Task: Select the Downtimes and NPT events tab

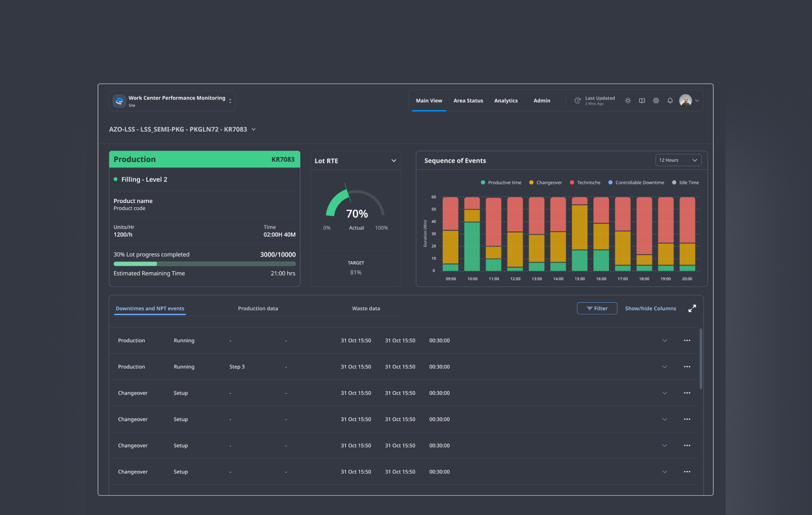Action: (x=150, y=309)
